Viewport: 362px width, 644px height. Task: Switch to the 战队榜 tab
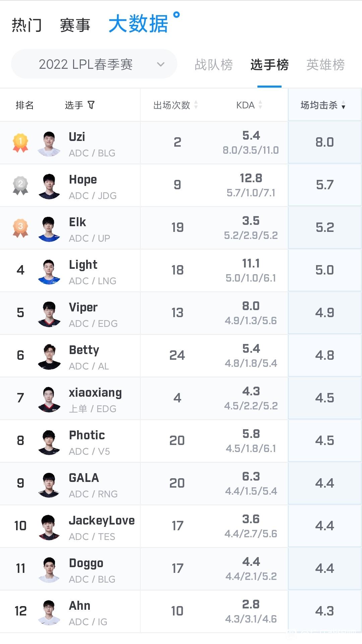point(214,64)
